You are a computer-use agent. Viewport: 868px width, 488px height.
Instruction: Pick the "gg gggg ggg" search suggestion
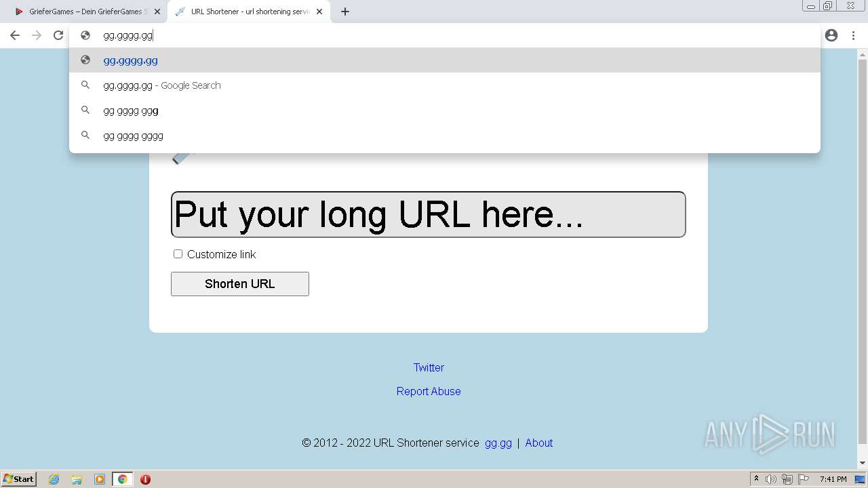(x=445, y=110)
